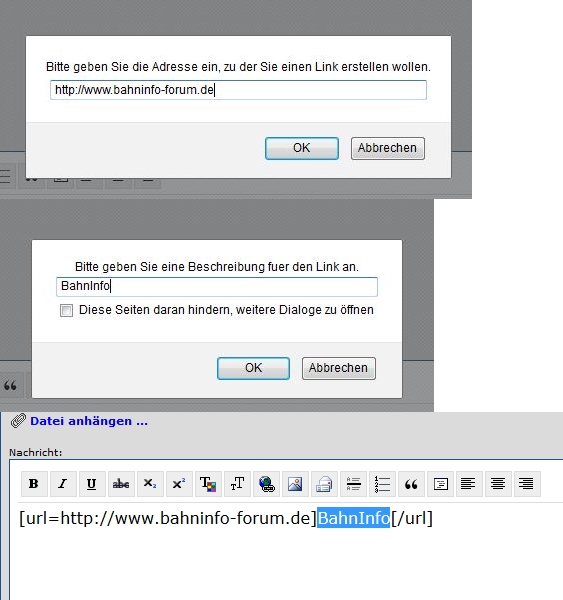Center-align the text

(498, 484)
